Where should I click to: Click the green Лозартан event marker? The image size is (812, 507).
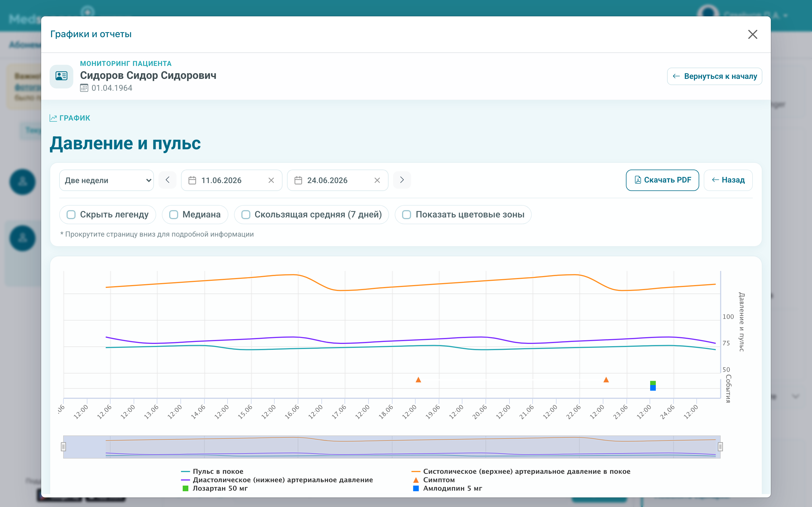(x=653, y=383)
